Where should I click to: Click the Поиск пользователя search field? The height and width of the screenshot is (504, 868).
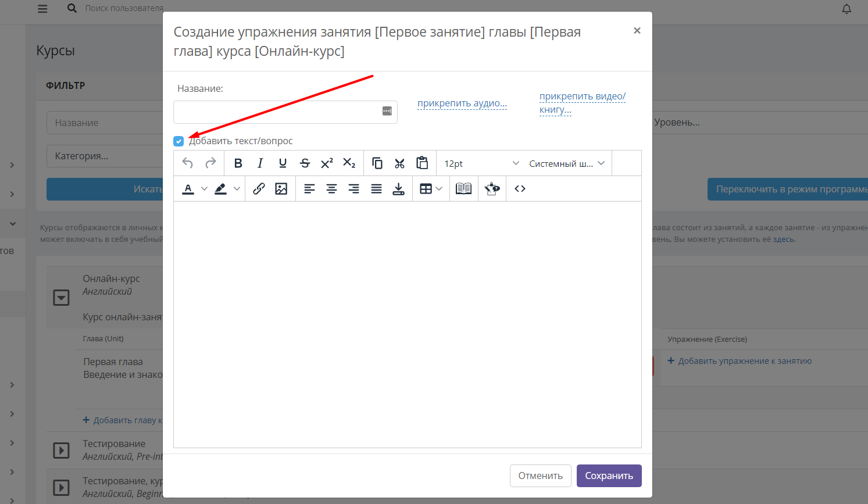point(124,8)
